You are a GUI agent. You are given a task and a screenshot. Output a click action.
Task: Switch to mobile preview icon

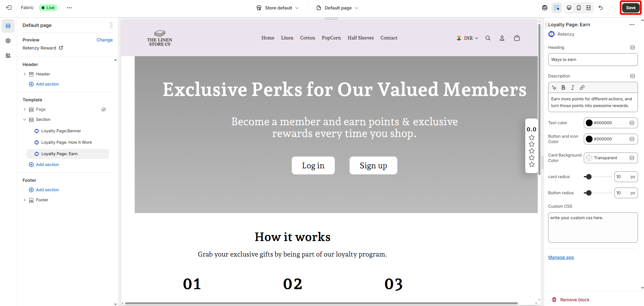[x=579, y=8]
